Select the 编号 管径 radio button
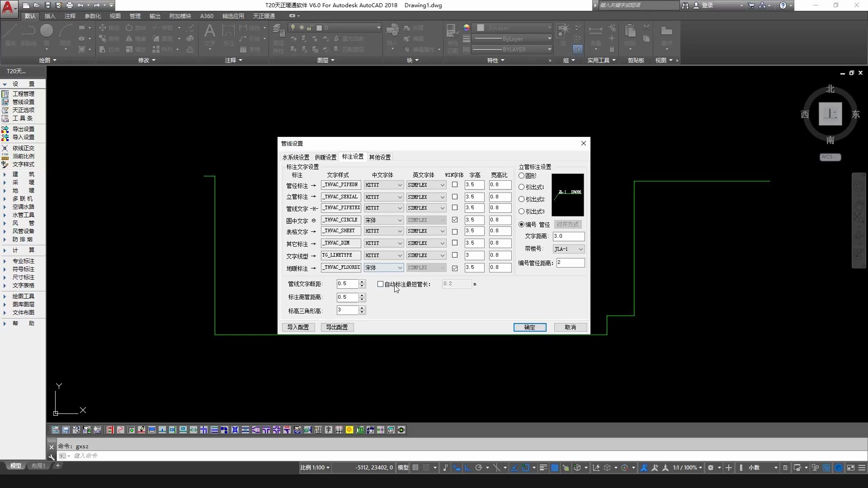 pos(522,224)
